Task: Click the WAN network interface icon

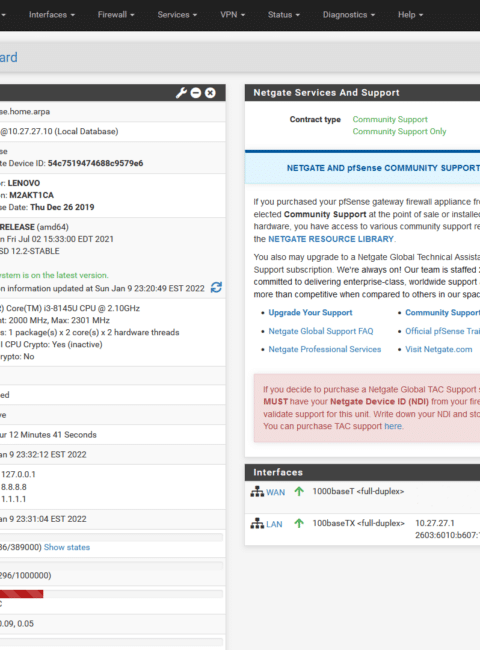Action: [x=257, y=492]
